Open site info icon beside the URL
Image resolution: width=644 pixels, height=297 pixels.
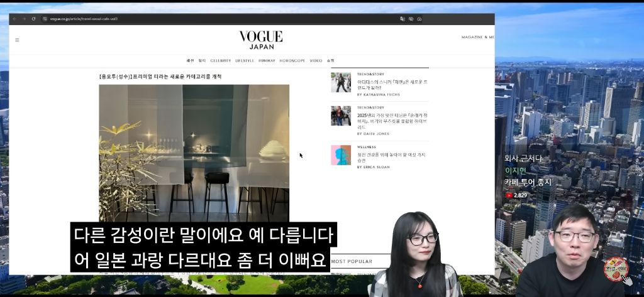pyautogui.click(x=45, y=19)
